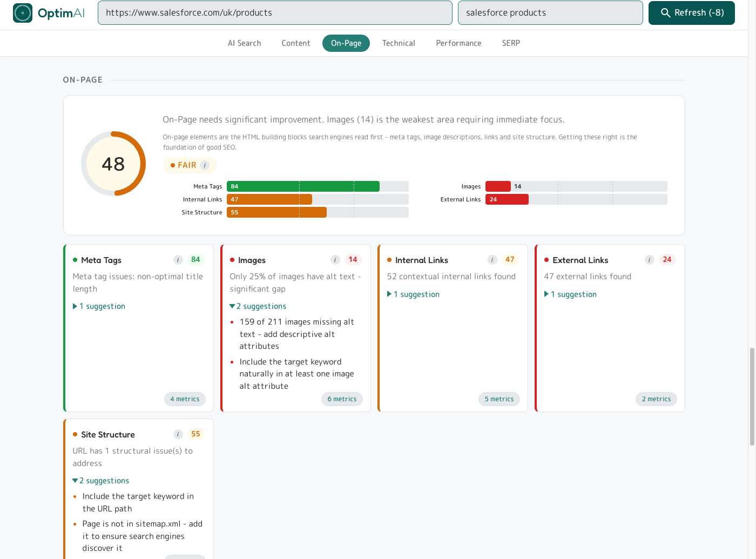Image resolution: width=756 pixels, height=559 pixels.
Task: Click the Site Structure card title
Action: click(x=108, y=435)
